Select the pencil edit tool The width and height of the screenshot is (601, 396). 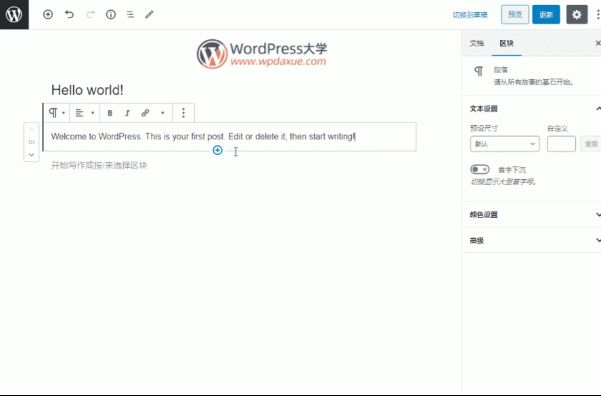coord(149,15)
